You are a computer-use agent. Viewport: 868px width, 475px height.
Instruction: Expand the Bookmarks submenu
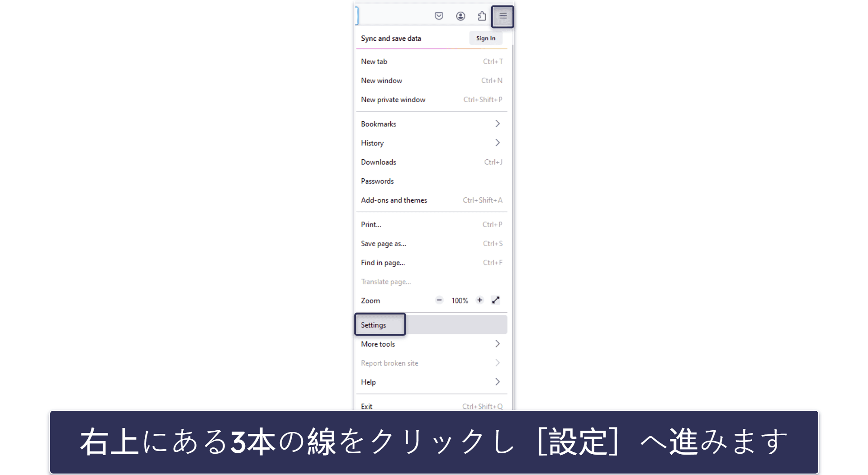(x=432, y=124)
